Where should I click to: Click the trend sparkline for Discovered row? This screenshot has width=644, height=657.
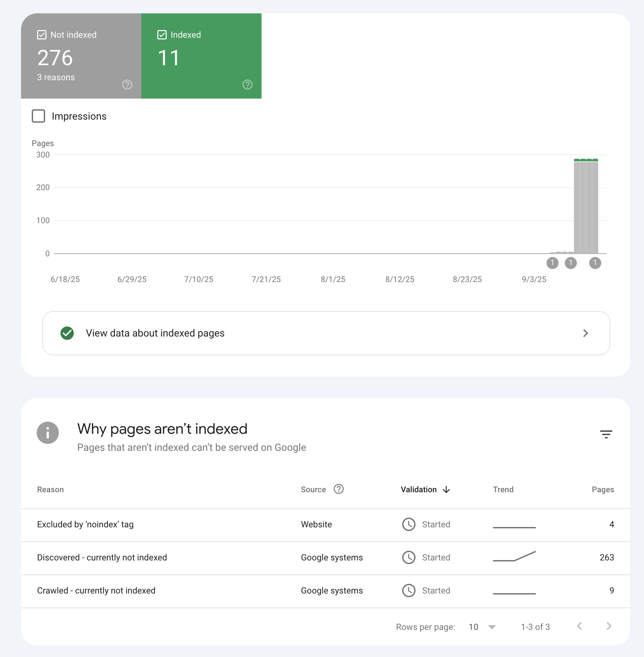(x=514, y=556)
